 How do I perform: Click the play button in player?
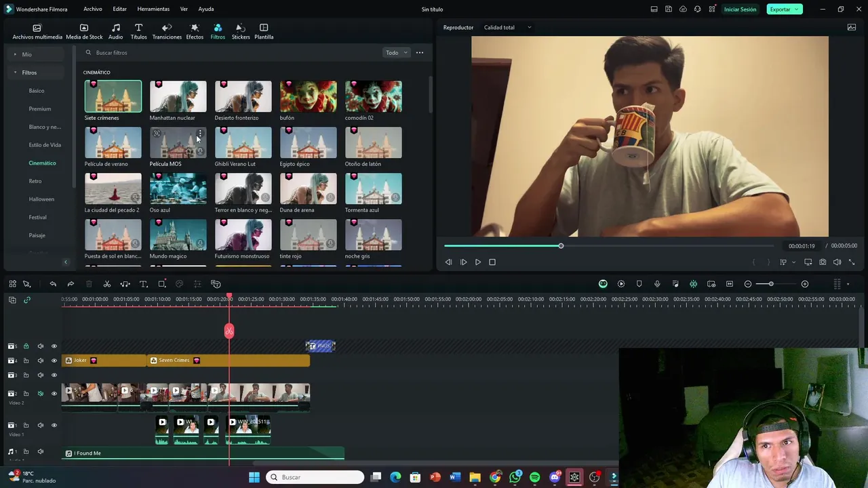[478, 262]
